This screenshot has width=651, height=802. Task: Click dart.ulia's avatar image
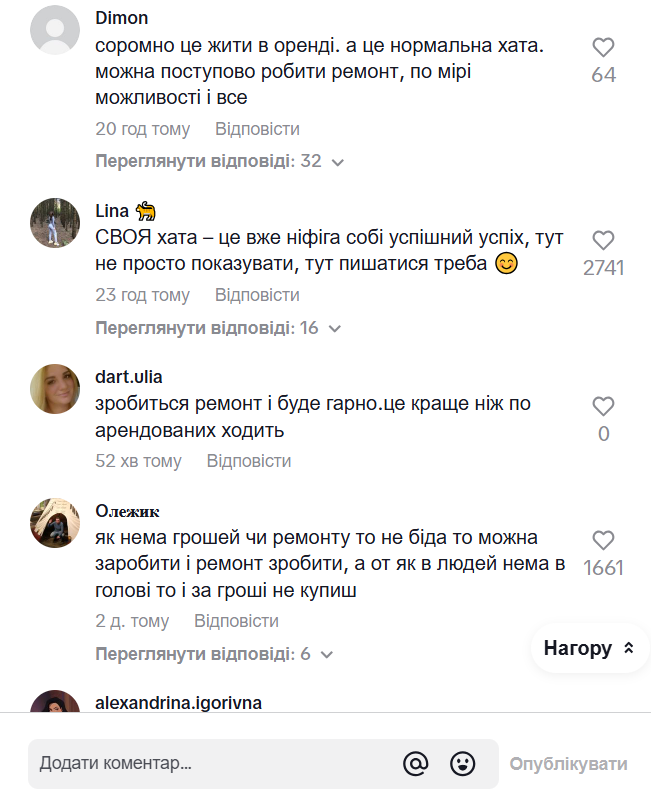(x=55, y=388)
